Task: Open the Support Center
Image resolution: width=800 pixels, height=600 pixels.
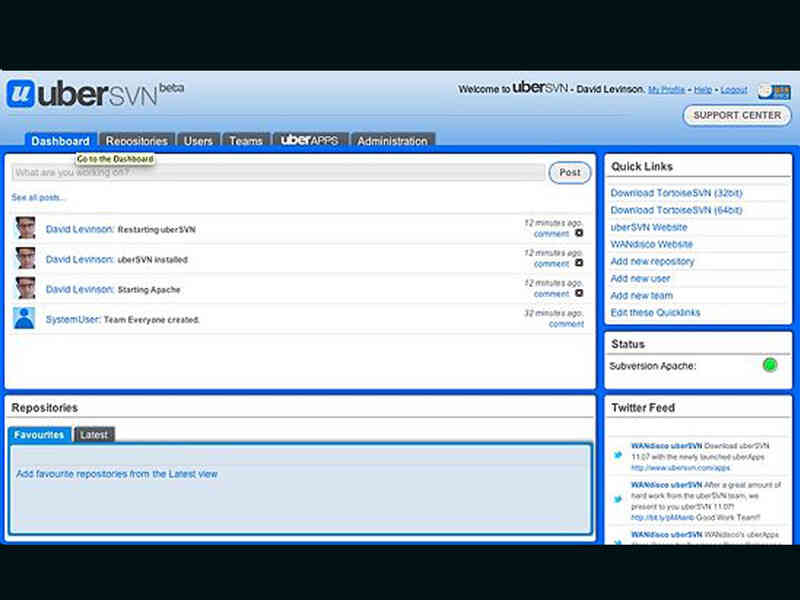Action: (x=737, y=115)
